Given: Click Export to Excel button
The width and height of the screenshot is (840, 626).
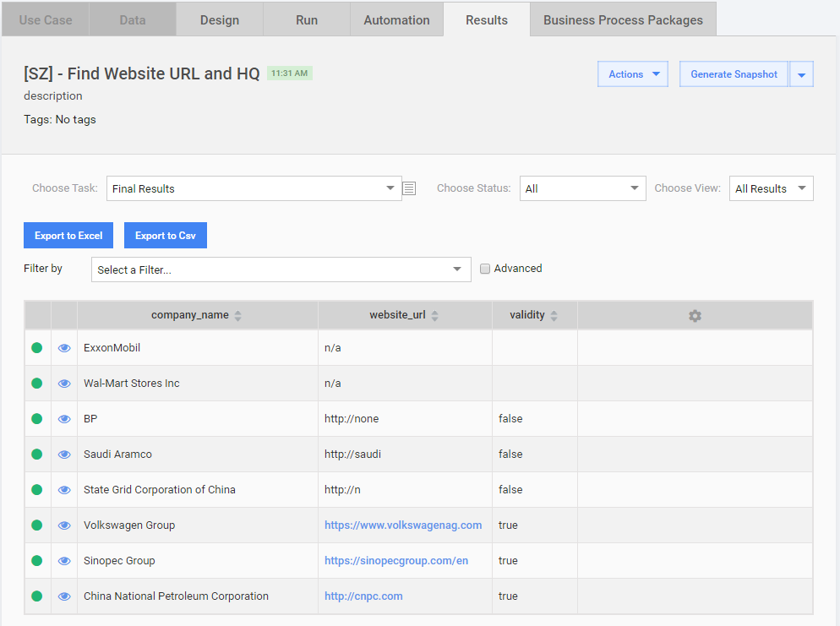Looking at the screenshot, I should [68, 235].
